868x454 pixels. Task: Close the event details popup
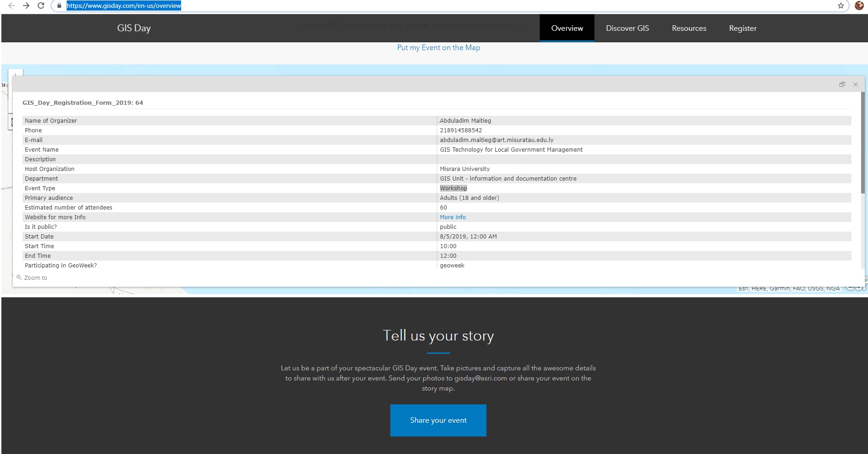click(856, 84)
